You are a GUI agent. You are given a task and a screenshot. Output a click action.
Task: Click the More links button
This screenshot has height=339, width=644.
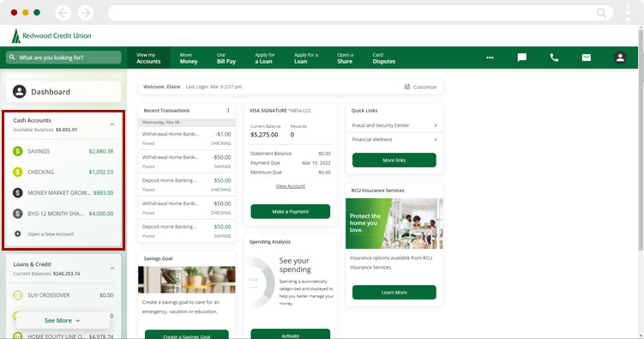[x=394, y=160]
